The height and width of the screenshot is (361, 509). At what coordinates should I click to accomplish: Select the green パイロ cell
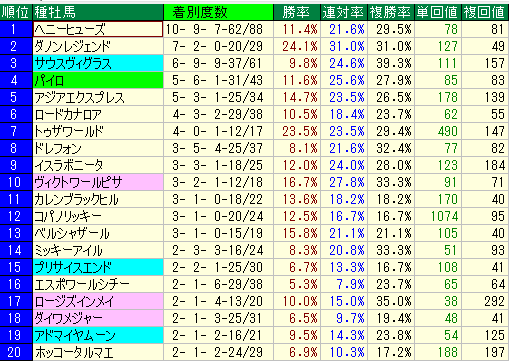pyautogui.click(x=98, y=80)
